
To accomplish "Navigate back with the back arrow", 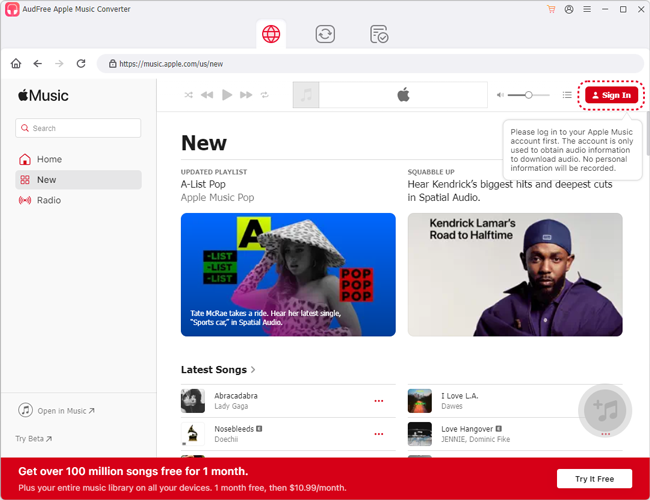I will point(38,63).
